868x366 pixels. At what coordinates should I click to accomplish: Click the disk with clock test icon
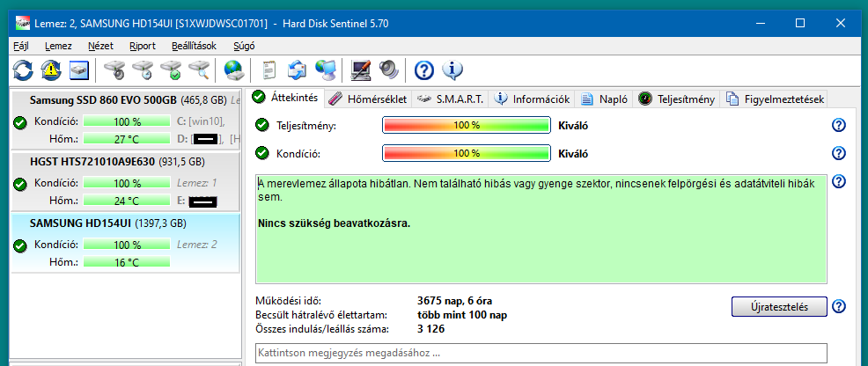pyautogui.click(x=143, y=70)
